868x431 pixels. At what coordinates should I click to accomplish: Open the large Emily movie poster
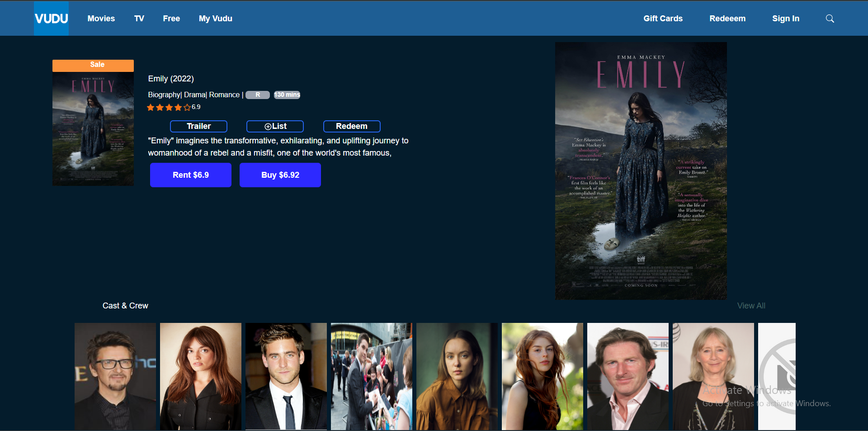641,171
